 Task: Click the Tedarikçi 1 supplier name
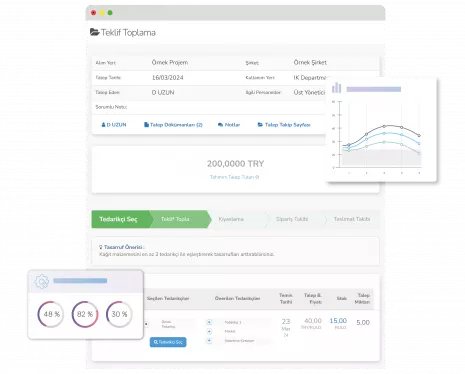point(233,322)
